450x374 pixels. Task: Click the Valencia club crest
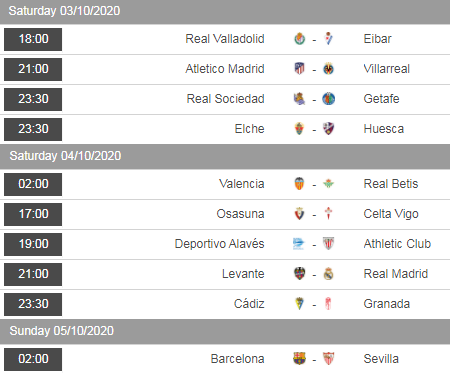pos(300,184)
